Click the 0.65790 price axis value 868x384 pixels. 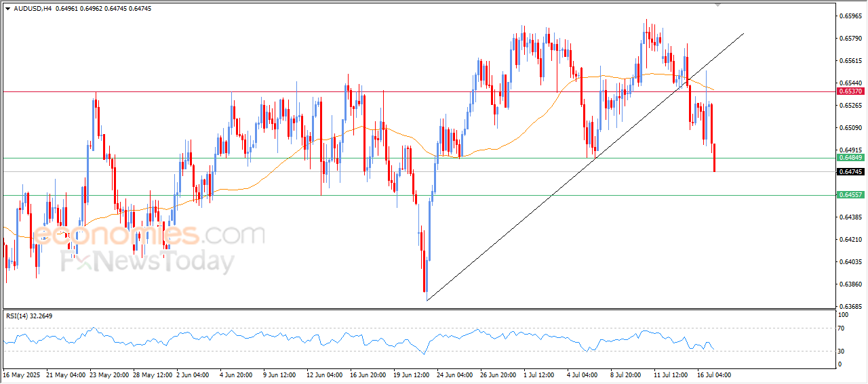click(851, 38)
